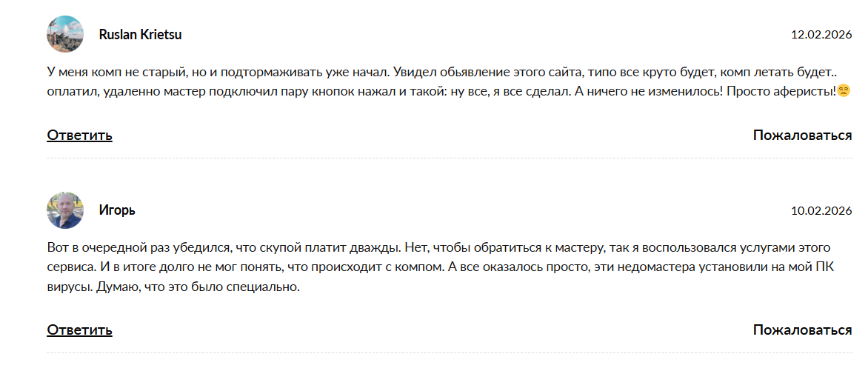The image size is (868, 368).
Task: Click the date 12.02.2026
Action: click(821, 35)
